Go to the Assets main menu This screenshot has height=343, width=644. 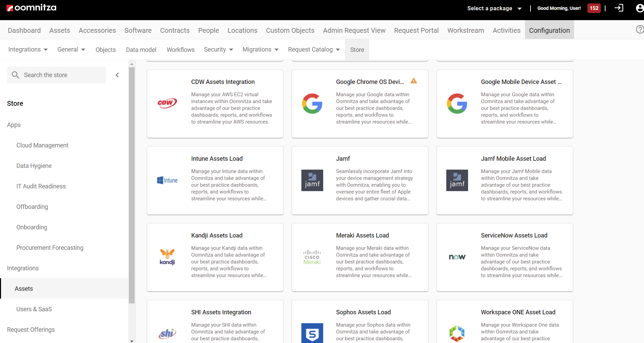(x=60, y=30)
